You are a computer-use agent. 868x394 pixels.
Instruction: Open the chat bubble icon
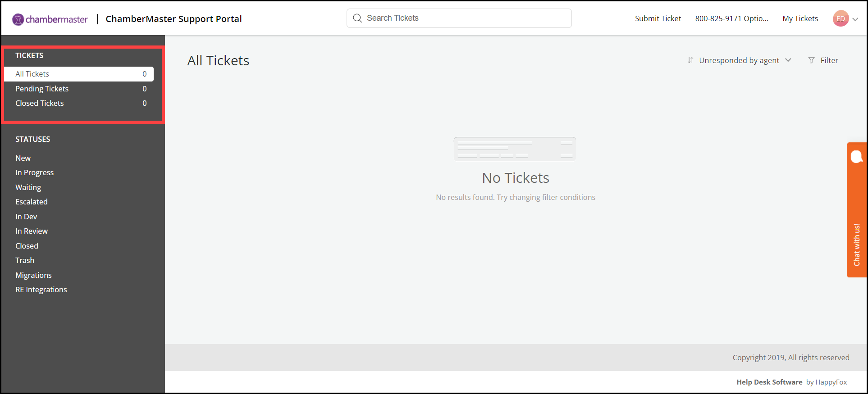click(856, 157)
